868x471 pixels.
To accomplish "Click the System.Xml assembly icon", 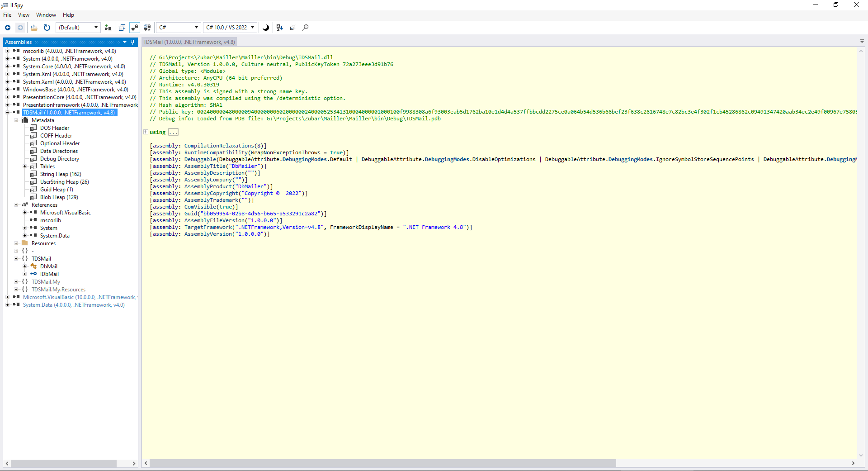I will click(16, 74).
